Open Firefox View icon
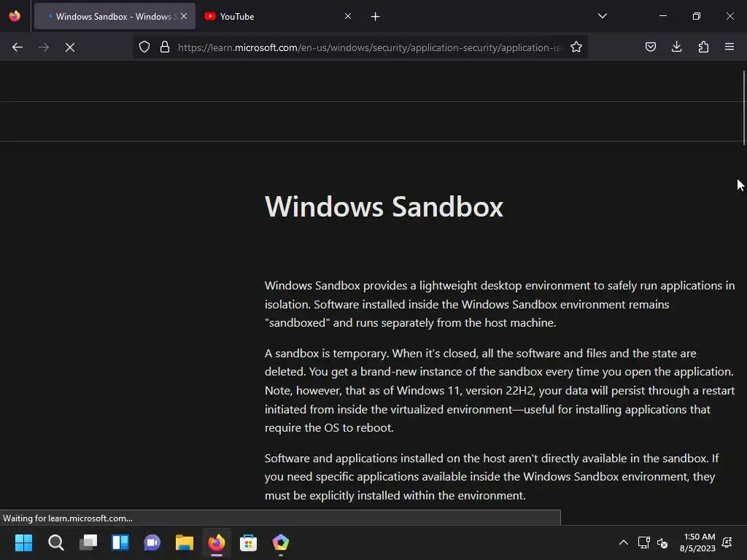Viewport: 747px width, 560px height. [x=15, y=16]
